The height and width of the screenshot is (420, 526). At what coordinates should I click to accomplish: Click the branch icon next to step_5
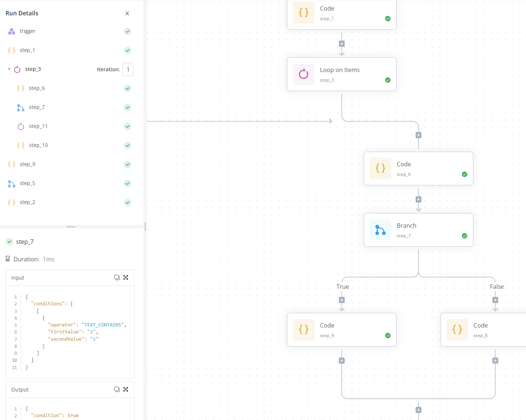11,183
